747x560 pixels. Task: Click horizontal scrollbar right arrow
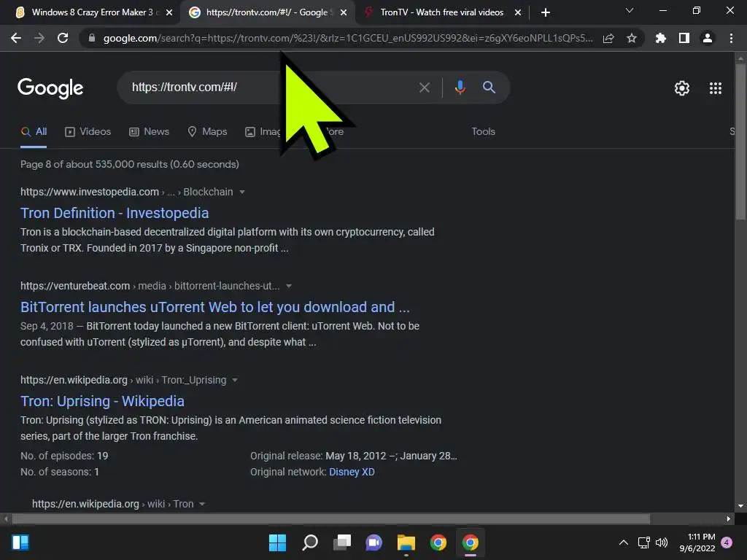(729, 519)
